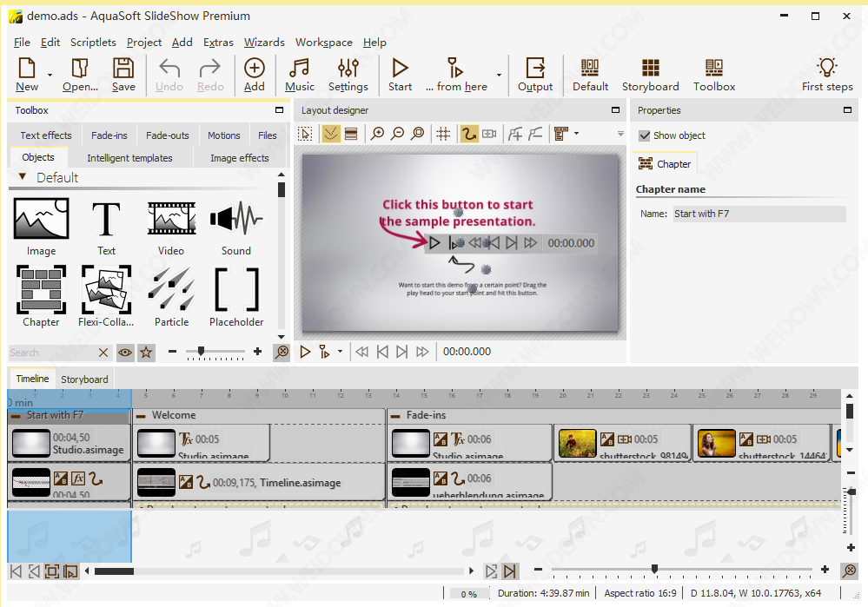Toggle camera pan mode in Layout designer
This screenshot has width=868, height=607.
point(489,134)
